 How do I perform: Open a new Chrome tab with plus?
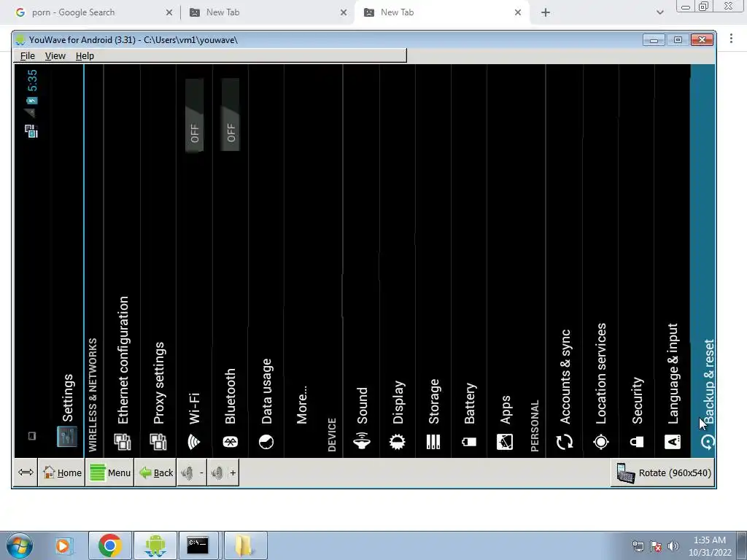coord(546,12)
